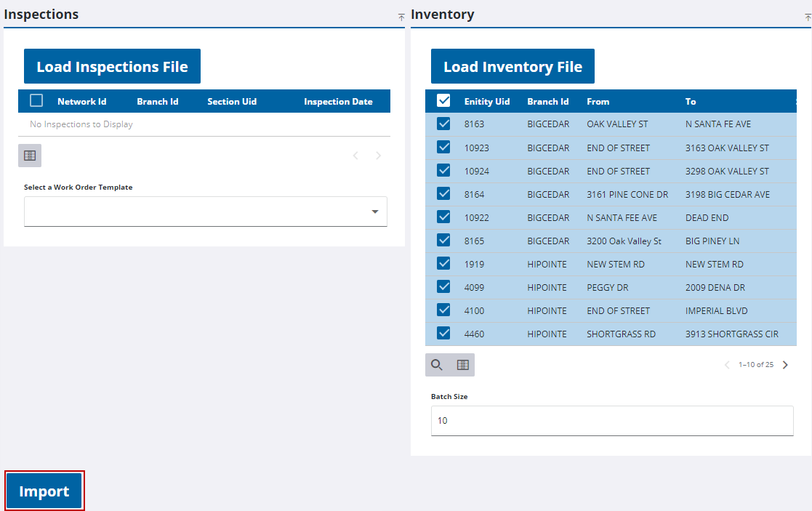The image size is (812, 511).
Task: Uncheck the row for Entity Uid 4460
Action: click(443, 334)
